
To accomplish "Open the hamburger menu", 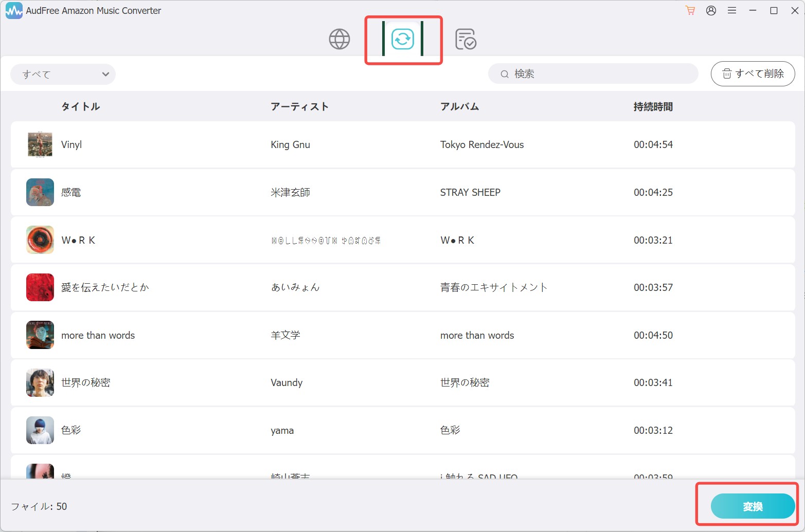I will [x=732, y=10].
